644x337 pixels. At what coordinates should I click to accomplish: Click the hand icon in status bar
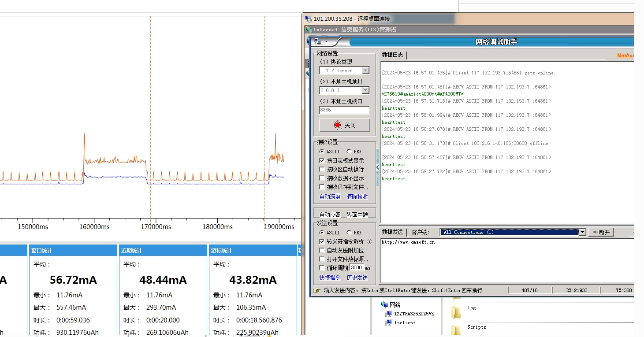[x=316, y=291]
